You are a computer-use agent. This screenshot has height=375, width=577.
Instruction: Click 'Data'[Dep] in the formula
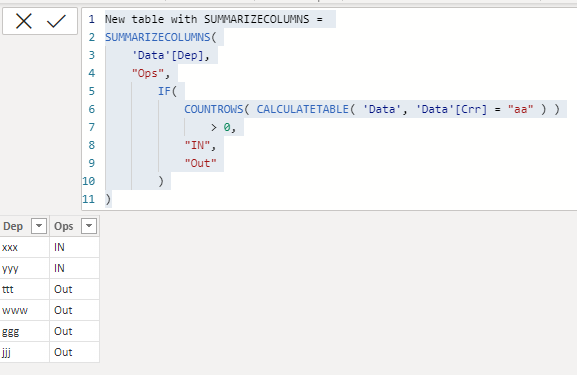[x=167, y=55]
